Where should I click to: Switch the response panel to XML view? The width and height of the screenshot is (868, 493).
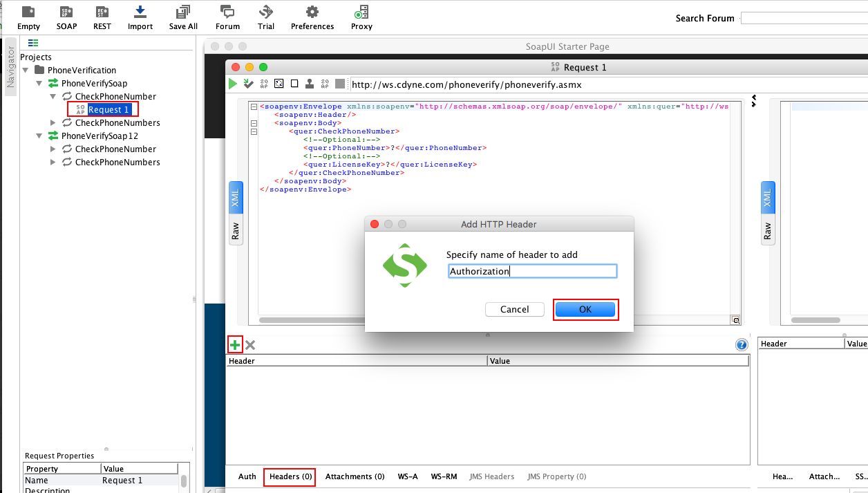pyautogui.click(x=767, y=197)
